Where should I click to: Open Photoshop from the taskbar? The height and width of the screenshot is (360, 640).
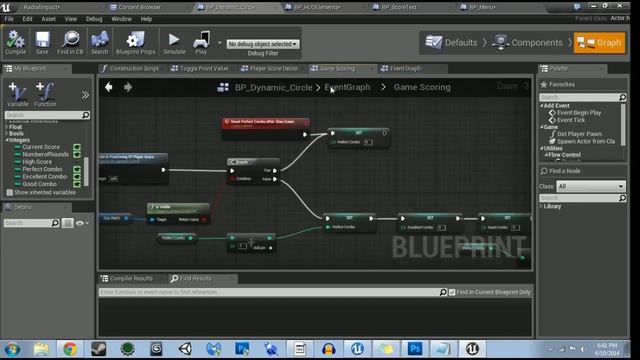click(415, 349)
